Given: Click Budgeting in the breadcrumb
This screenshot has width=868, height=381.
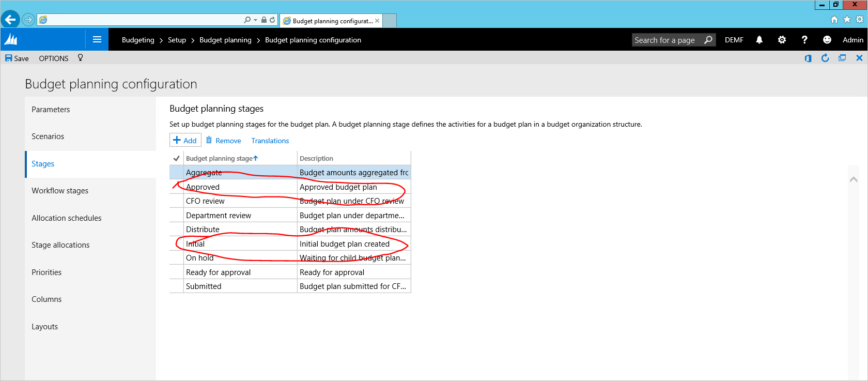Looking at the screenshot, I should coord(138,40).
